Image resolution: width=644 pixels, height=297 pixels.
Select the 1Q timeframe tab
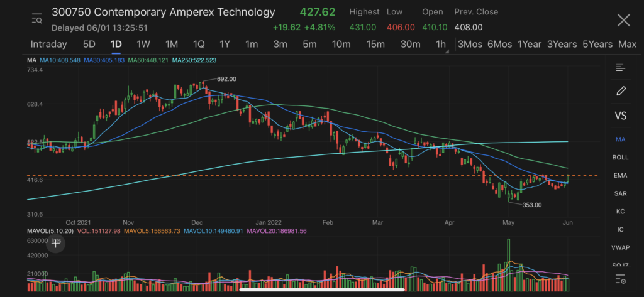pos(199,45)
